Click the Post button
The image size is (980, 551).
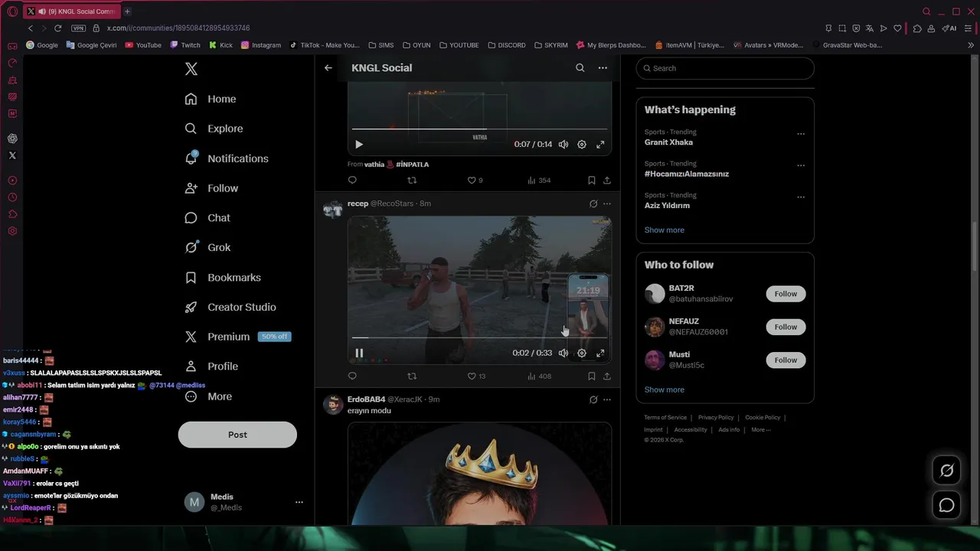pos(237,435)
